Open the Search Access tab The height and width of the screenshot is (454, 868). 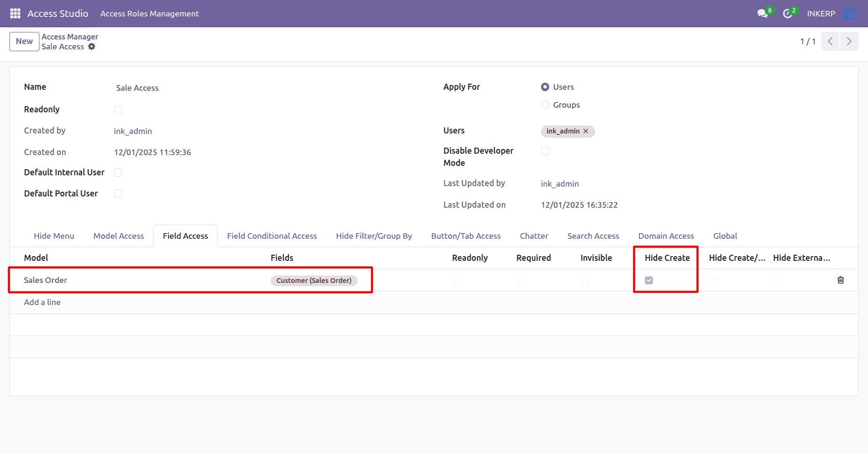(x=593, y=236)
